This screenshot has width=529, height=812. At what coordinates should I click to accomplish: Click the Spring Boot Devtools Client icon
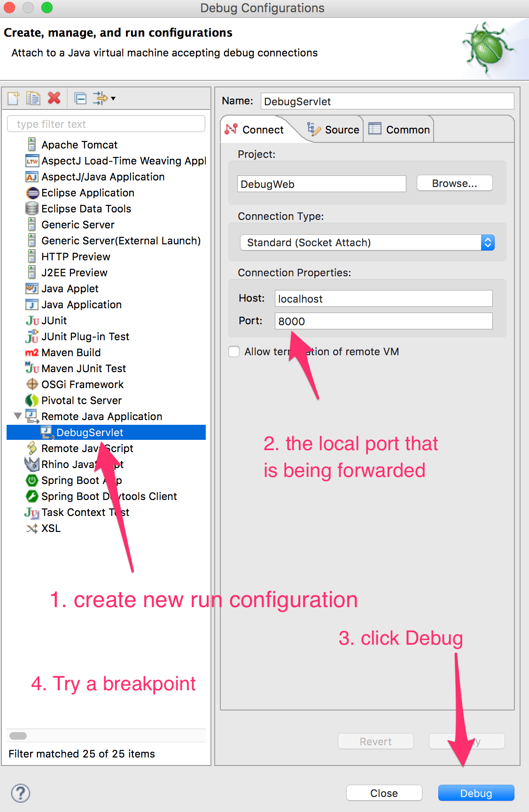(32, 496)
